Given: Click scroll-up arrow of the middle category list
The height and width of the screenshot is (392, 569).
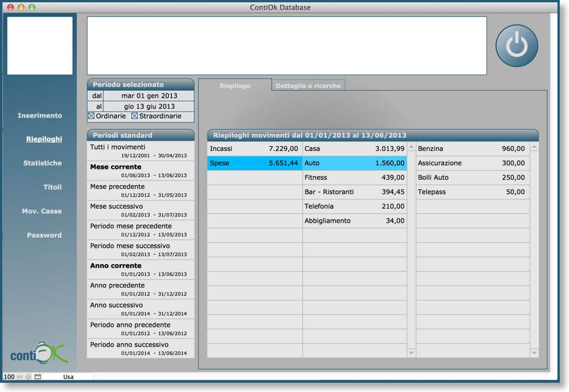Looking at the screenshot, I should [x=411, y=147].
